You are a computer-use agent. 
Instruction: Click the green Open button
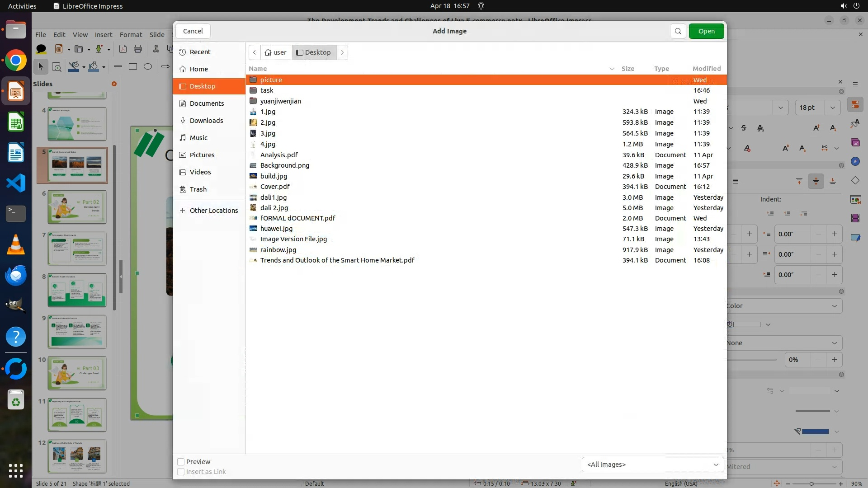click(x=706, y=31)
